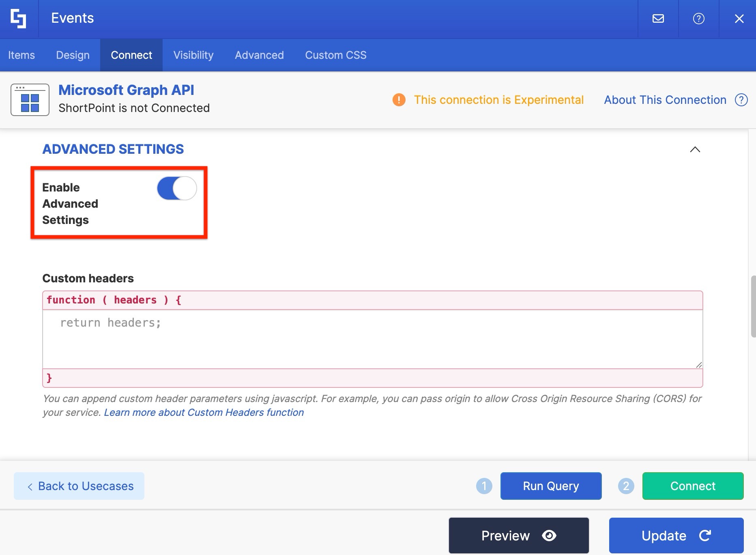
Task: Click the Microsoft Graph API title
Action: 126,90
